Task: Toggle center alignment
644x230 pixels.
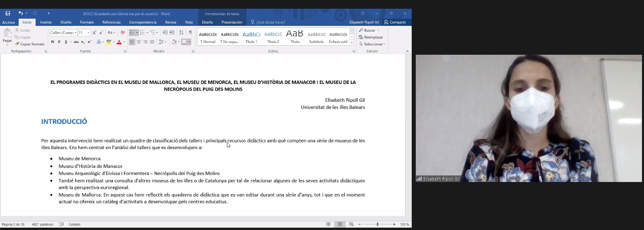Action: (139, 42)
